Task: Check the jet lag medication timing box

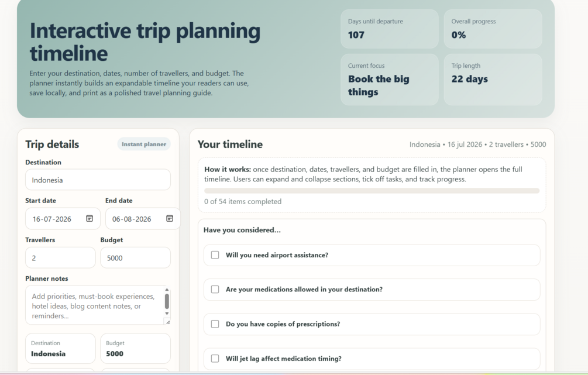Action: [x=215, y=359]
